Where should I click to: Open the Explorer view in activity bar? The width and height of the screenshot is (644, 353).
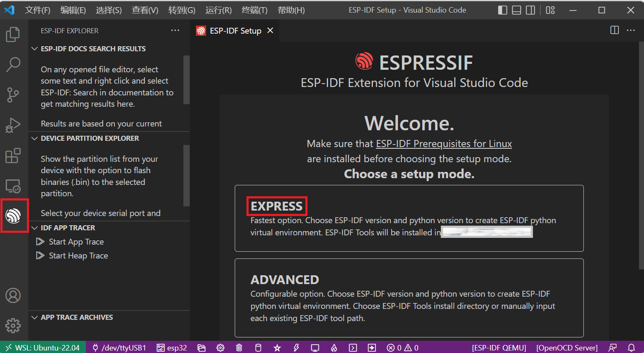coord(13,34)
